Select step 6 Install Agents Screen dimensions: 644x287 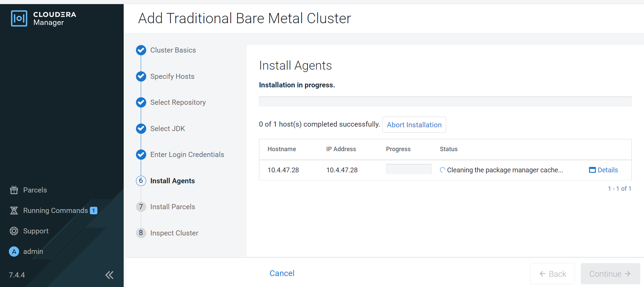tap(172, 181)
